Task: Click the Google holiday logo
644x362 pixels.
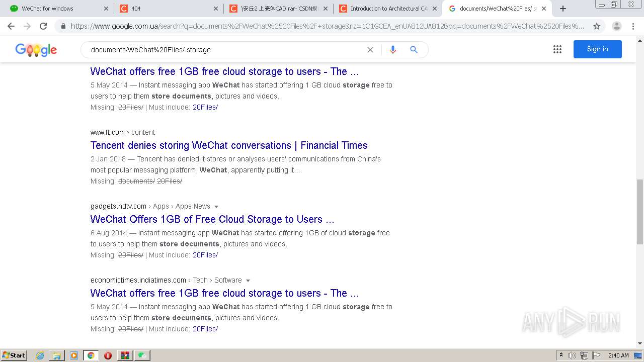Action: coord(36,50)
